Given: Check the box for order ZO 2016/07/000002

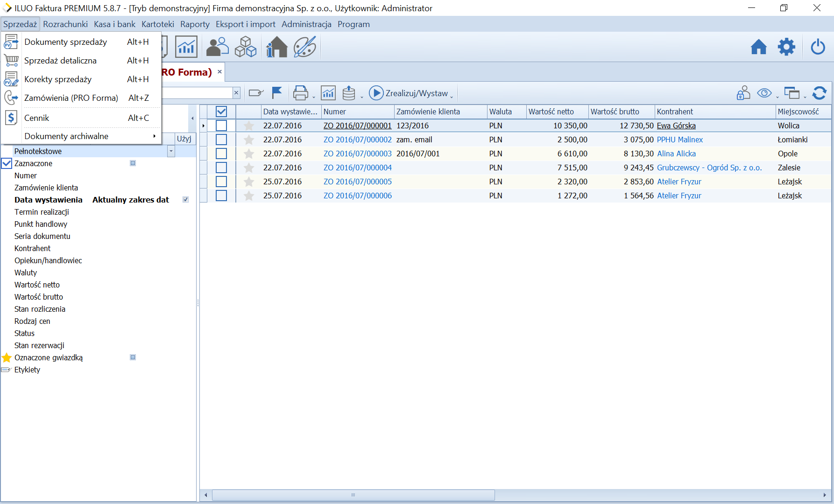Looking at the screenshot, I should click(221, 140).
